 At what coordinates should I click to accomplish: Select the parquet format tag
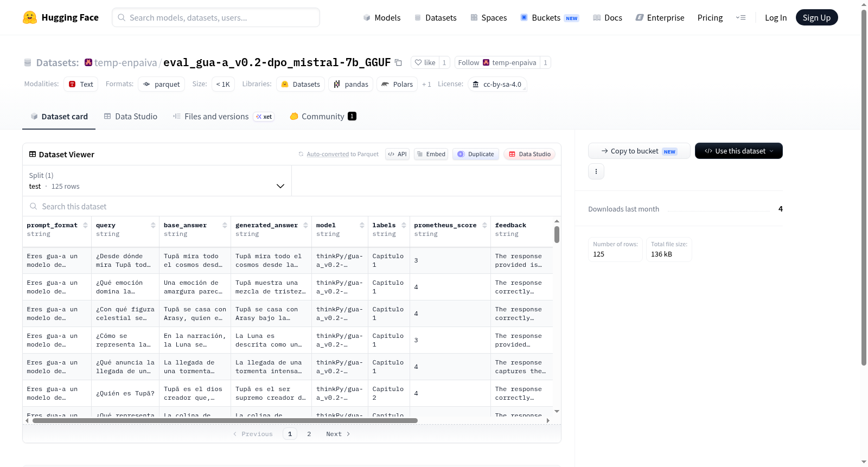pos(161,84)
